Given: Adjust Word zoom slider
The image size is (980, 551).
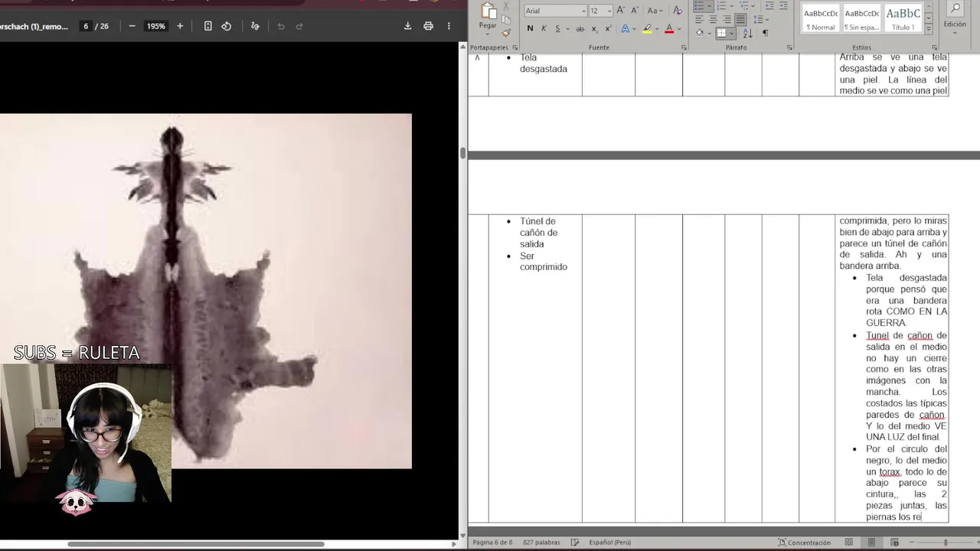Looking at the screenshot, I should [946, 543].
